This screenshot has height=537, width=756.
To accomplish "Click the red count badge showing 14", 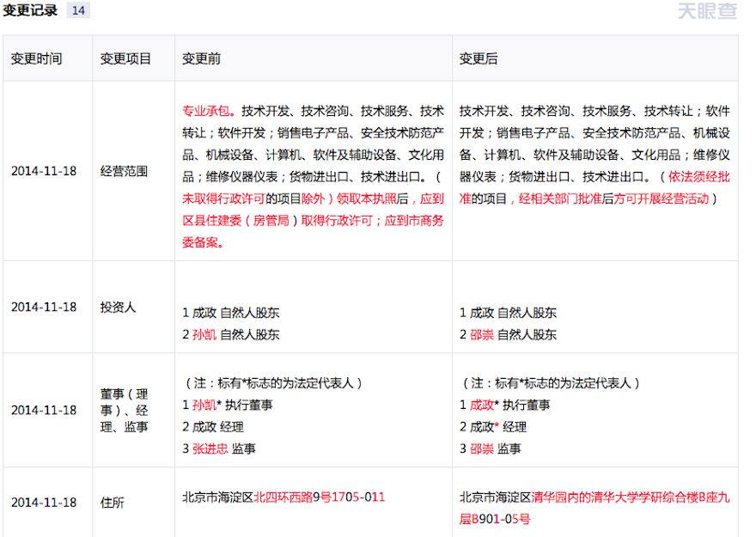I will [x=77, y=11].
